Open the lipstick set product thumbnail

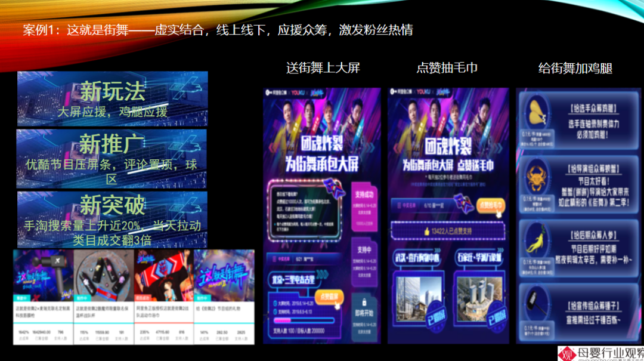pyautogui.click(x=104, y=275)
